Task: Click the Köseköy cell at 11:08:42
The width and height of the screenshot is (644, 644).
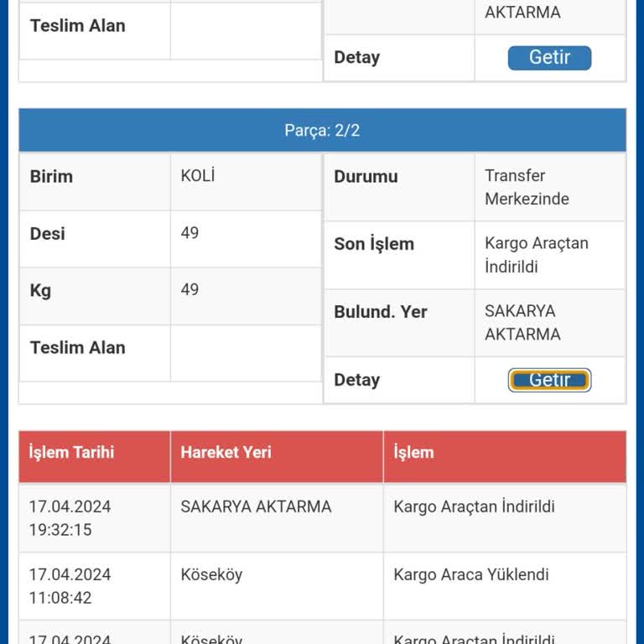Action: (277, 586)
